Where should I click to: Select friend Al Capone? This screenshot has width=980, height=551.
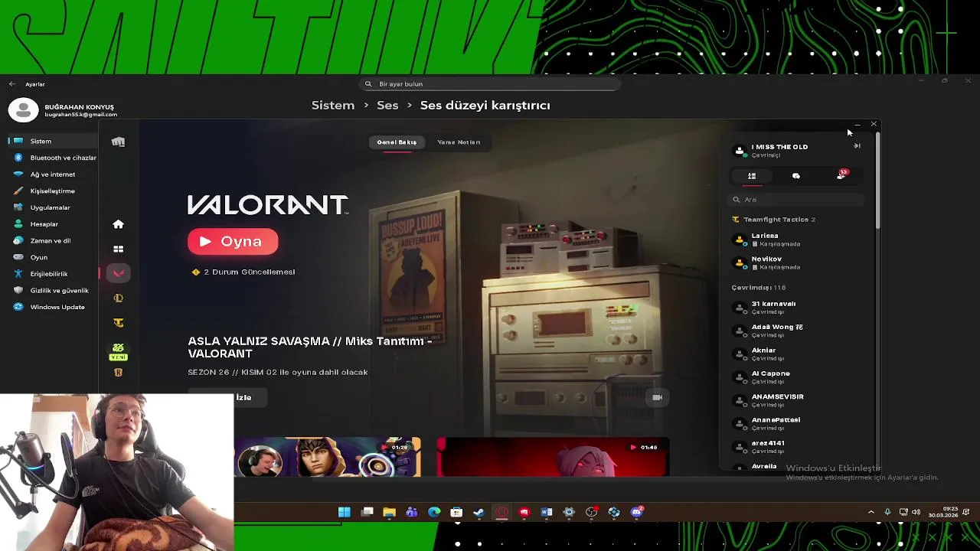(796, 377)
